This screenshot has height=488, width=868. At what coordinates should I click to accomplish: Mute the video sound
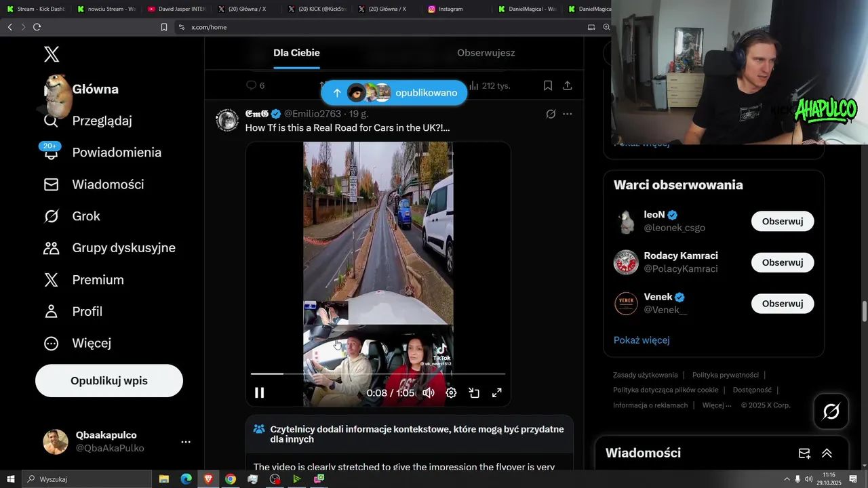(x=429, y=392)
